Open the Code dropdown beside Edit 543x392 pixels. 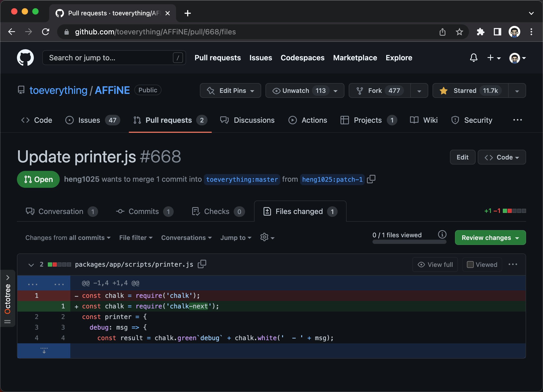tap(501, 157)
